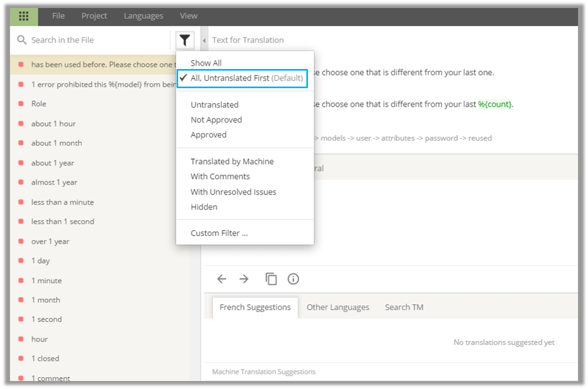This screenshot has width=588, height=389.
Task: Click the Search in the File field
Action: [80, 40]
